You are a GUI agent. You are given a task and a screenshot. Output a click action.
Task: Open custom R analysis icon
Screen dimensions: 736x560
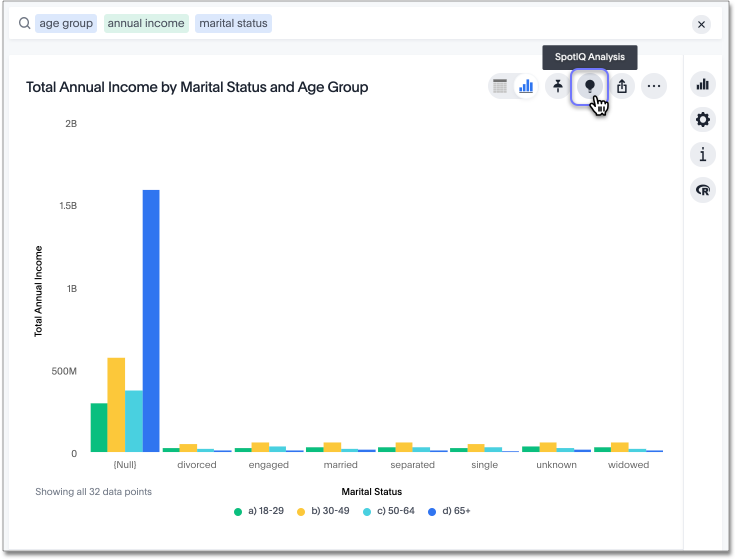[703, 189]
